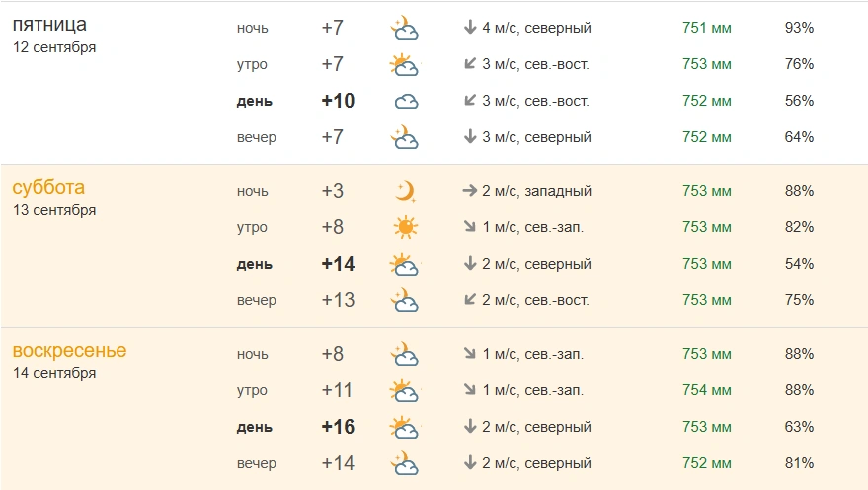
Task: Click the wind arrow for Sunday morning
Action: tap(469, 390)
